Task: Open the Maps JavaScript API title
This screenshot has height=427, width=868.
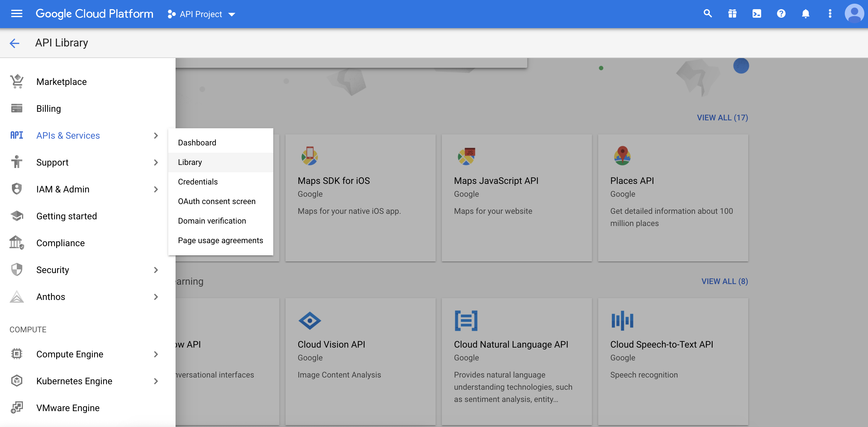Action: coord(496,181)
